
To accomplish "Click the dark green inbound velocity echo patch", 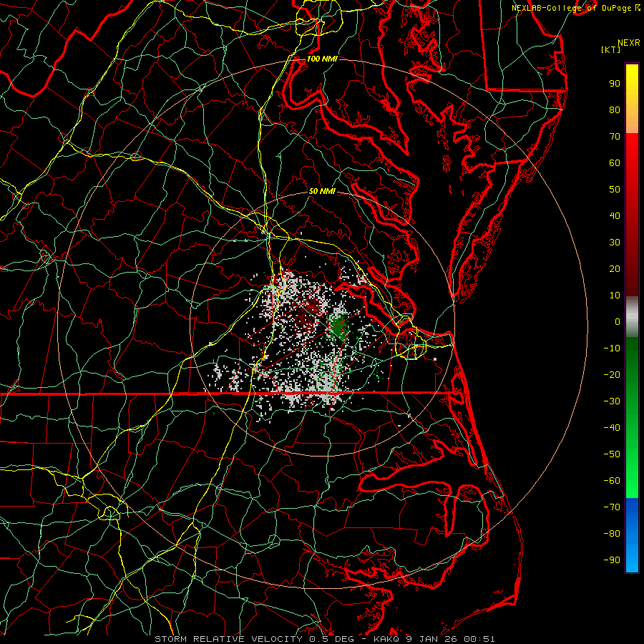I will 339,327.
